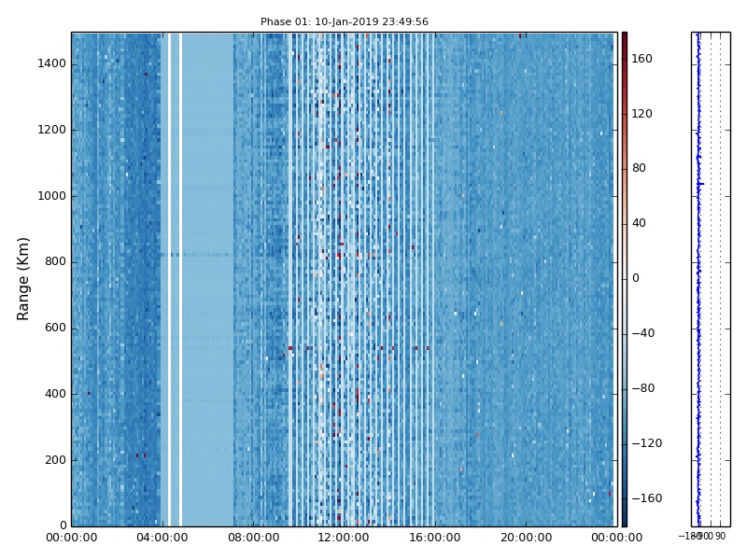Click the 20:00:00 time tick label
This screenshot has width=747, height=560.
tap(526, 539)
